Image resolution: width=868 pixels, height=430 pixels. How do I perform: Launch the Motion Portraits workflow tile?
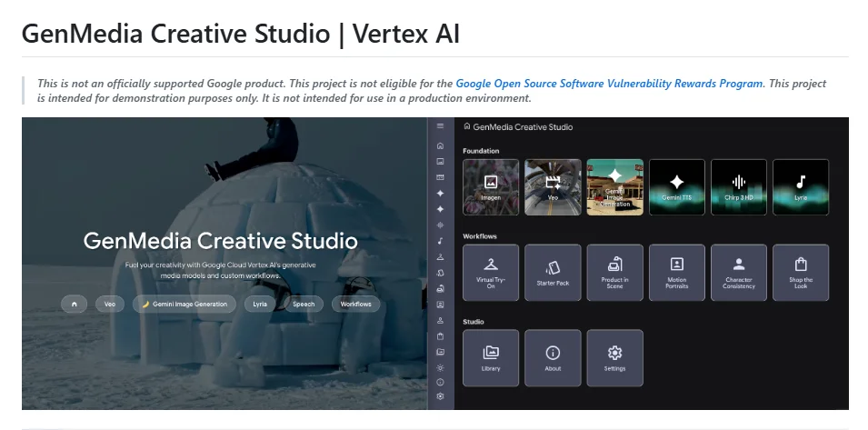(x=677, y=273)
